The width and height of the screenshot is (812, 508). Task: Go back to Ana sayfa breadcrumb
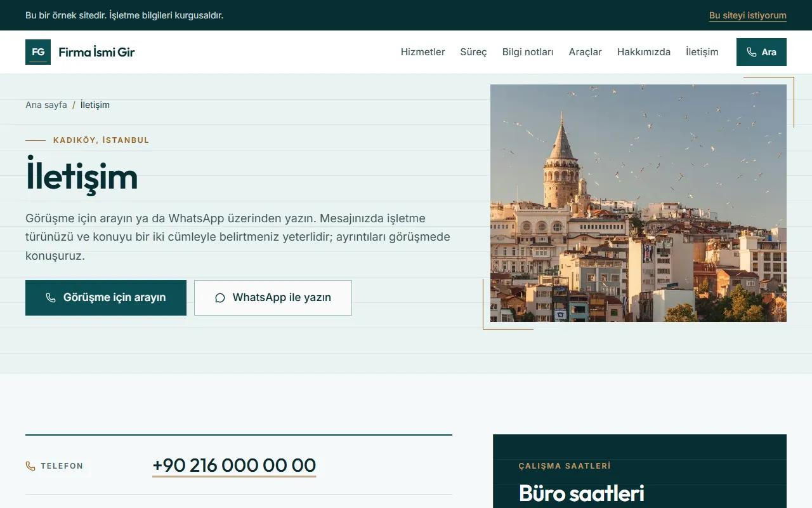point(46,105)
